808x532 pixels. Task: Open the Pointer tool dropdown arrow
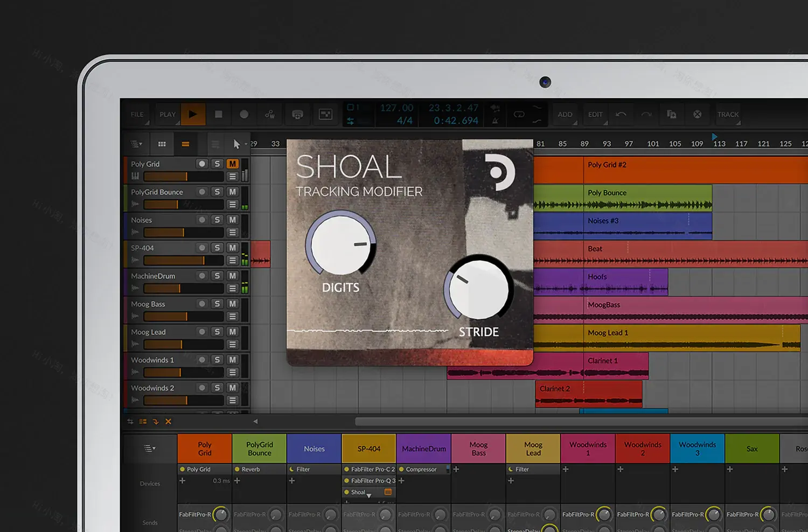pos(246,144)
